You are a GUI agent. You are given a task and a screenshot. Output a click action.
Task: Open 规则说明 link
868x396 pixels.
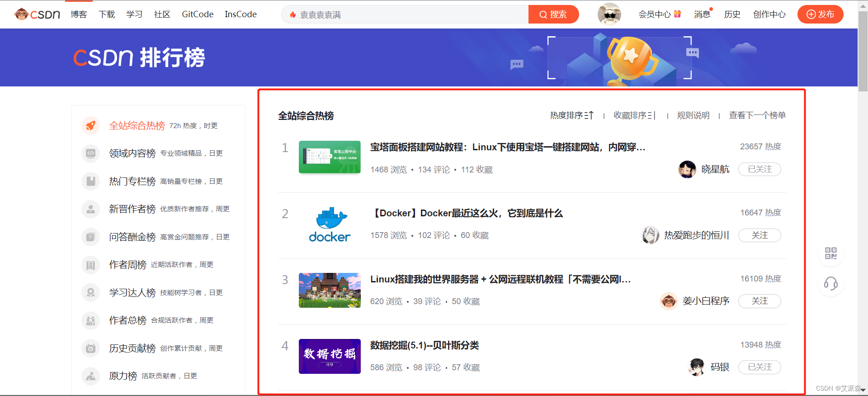[x=693, y=115]
